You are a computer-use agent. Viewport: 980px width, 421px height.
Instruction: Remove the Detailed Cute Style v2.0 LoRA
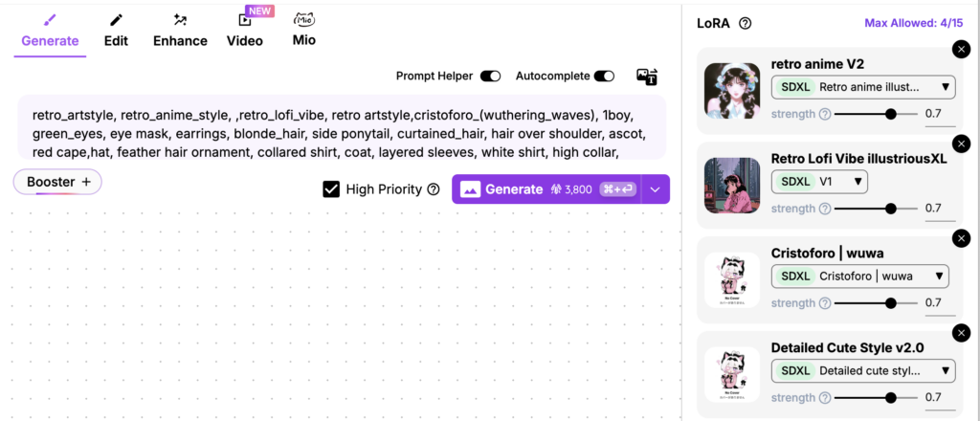click(x=961, y=333)
